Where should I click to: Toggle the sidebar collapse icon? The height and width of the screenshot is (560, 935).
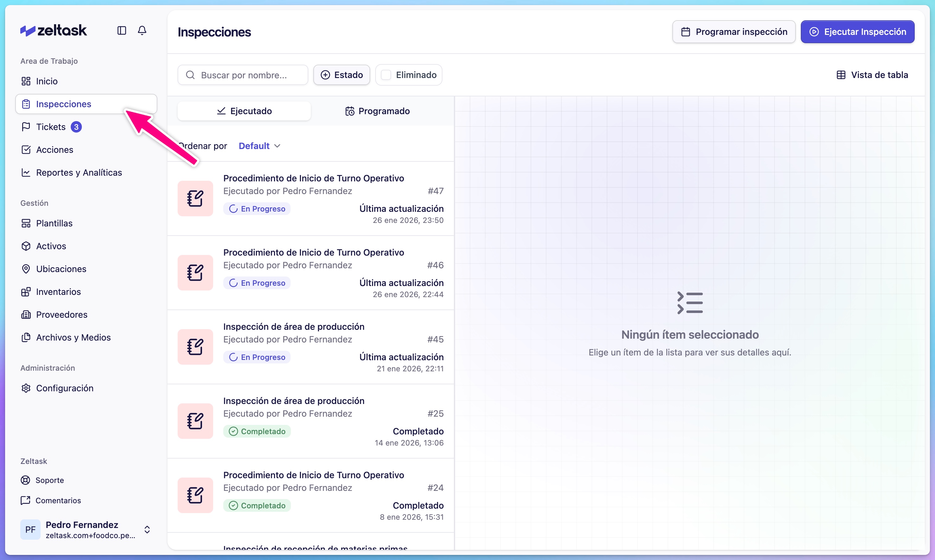tap(121, 30)
